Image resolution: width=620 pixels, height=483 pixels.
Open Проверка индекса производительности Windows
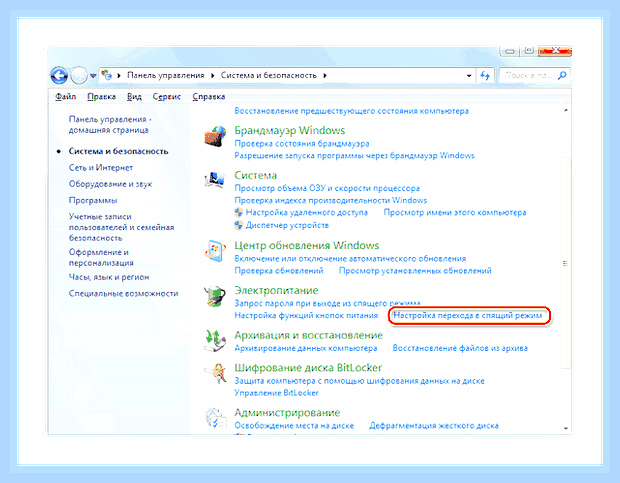[x=331, y=200]
